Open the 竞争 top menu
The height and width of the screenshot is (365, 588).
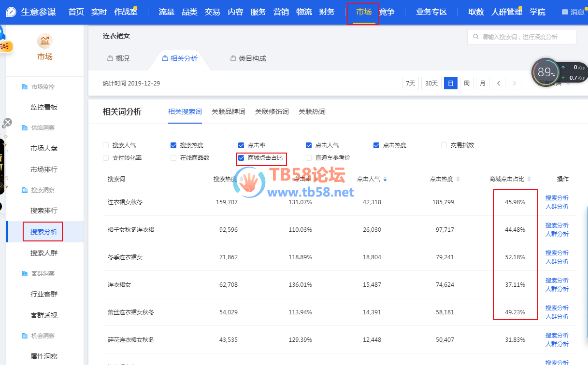pos(387,12)
